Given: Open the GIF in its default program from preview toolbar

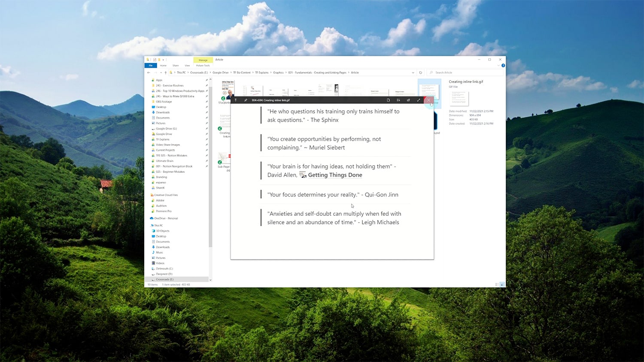Looking at the screenshot, I should click(388, 100).
